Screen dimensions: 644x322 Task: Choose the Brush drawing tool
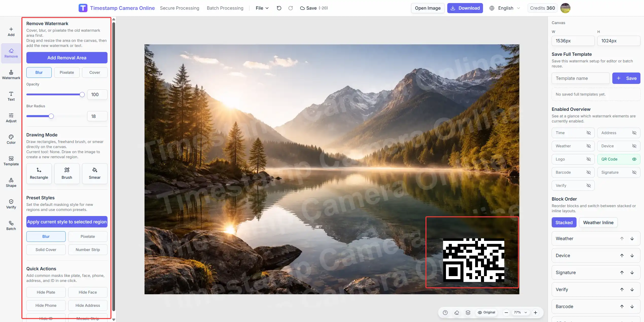[x=67, y=173]
